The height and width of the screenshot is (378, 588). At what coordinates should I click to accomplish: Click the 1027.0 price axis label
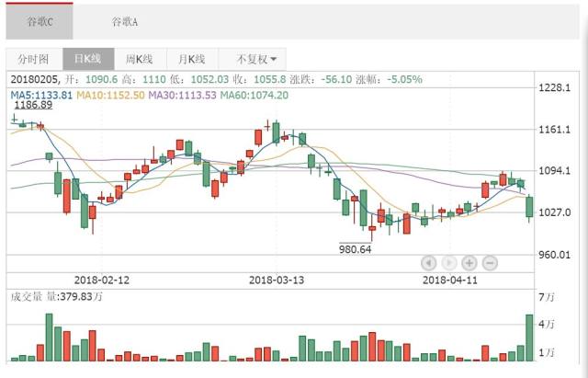(555, 212)
